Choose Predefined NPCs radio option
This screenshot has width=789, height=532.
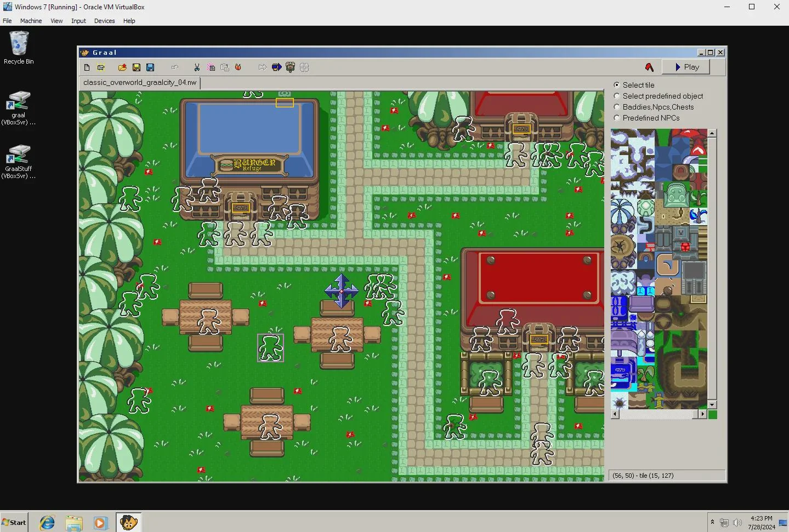[646, 118]
